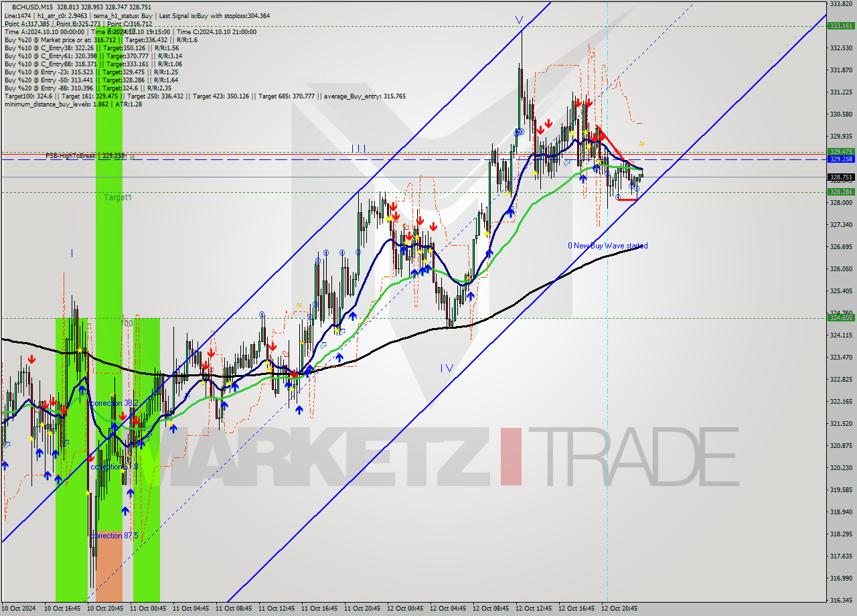Click the 322.825 price axis label
Screen dimensions: 857x616
841,380
